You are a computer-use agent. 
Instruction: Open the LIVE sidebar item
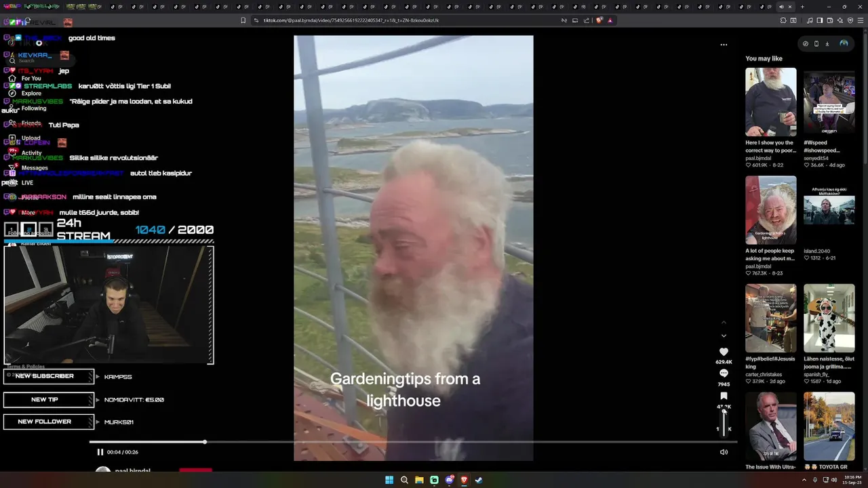21,182
